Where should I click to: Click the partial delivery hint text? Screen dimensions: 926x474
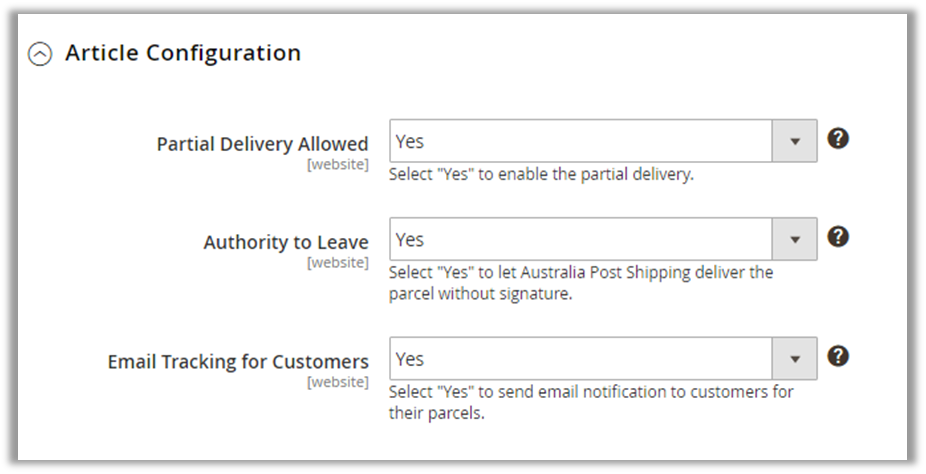pos(541,174)
